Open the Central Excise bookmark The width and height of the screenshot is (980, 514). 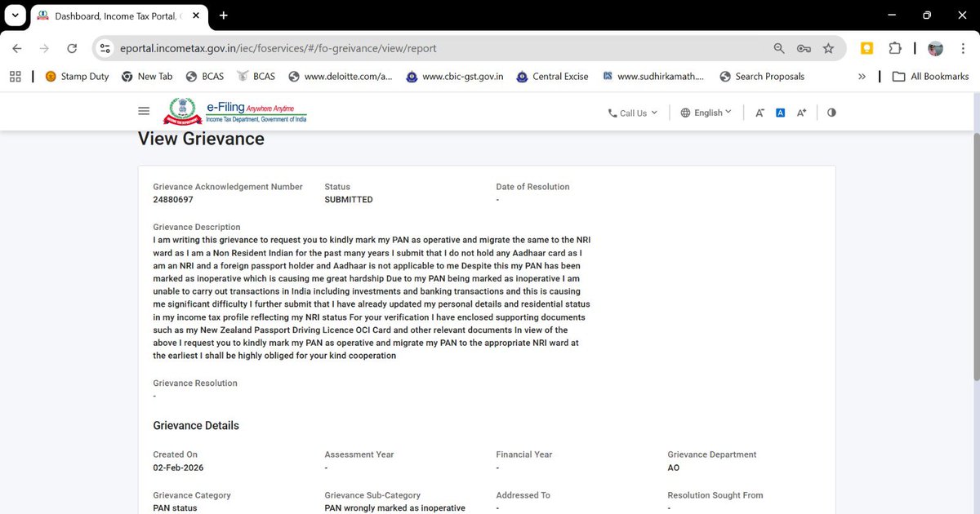[x=552, y=76]
